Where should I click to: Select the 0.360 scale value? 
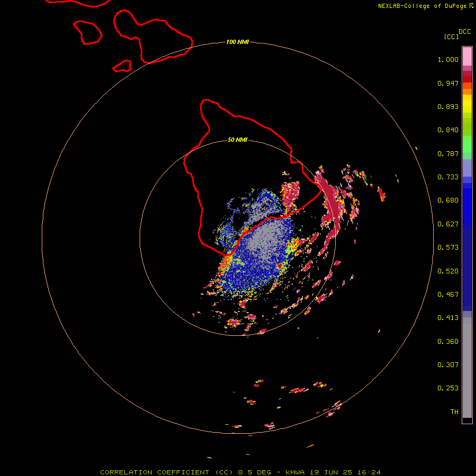(448, 342)
